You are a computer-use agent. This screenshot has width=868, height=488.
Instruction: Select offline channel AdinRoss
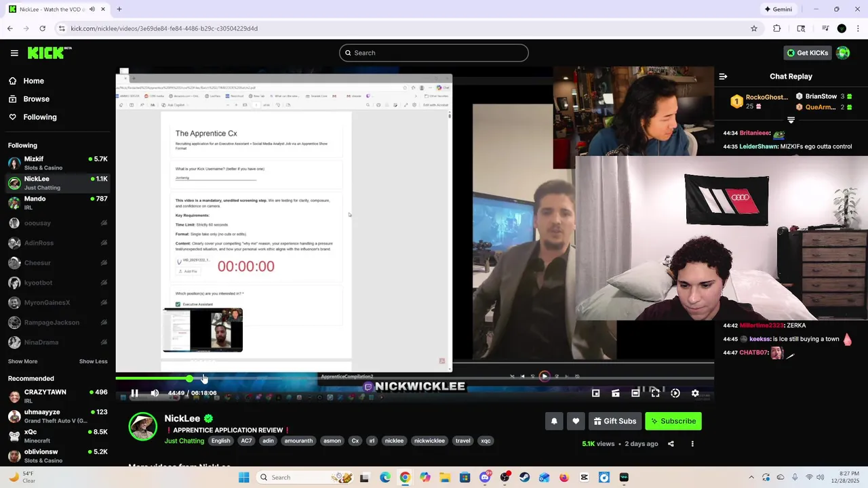[57, 243]
